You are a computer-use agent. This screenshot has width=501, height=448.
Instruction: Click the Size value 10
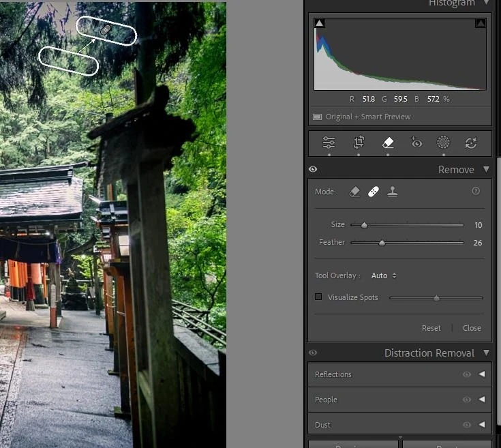(478, 225)
